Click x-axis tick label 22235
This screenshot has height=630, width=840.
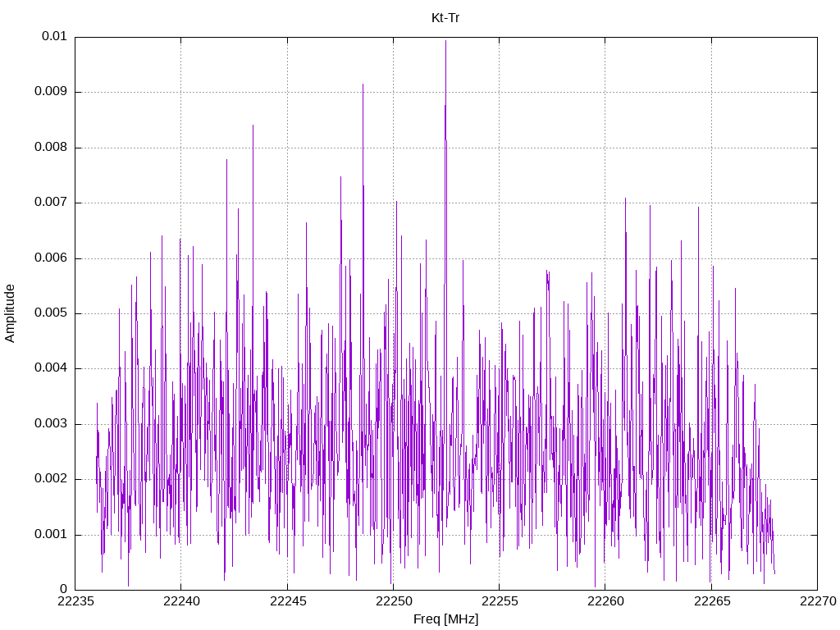(x=75, y=601)
